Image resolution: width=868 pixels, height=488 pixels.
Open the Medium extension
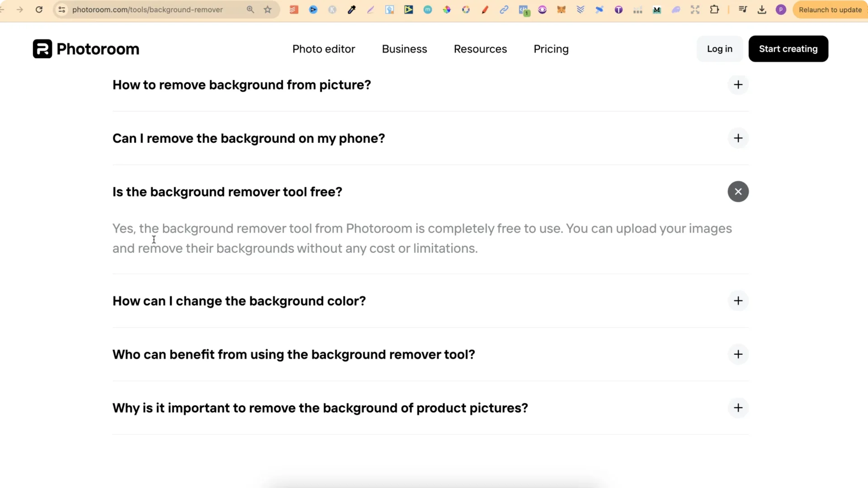point(657,9)
